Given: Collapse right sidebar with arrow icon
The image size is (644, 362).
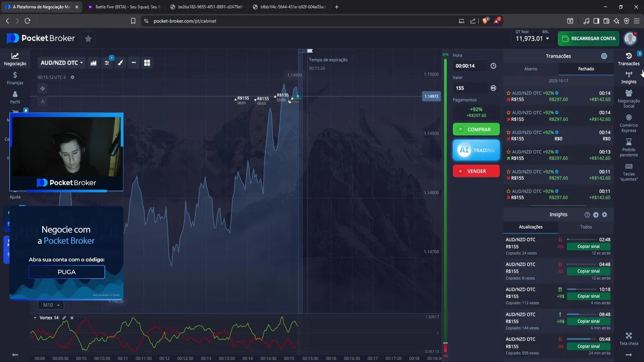Looking at the screenshot, I should point(629,354).
